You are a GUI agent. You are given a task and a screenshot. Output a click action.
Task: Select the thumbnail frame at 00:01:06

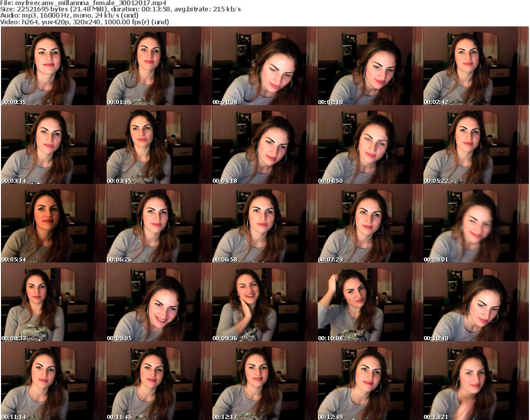tap(159, 66)
